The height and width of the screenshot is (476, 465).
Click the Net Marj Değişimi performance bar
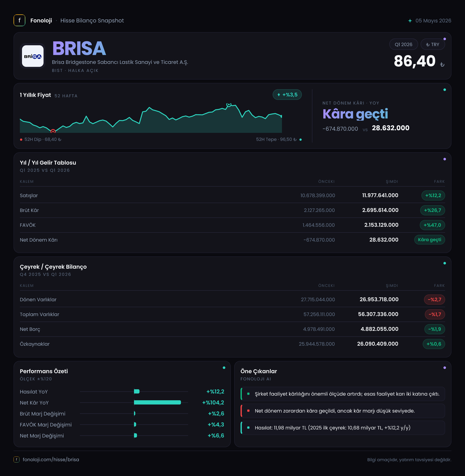[135, 436]
